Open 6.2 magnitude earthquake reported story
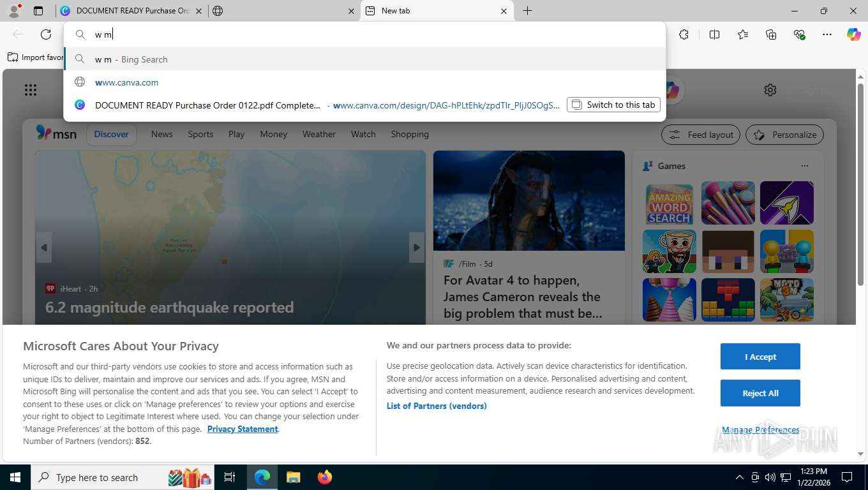868x490 pixels. coord(169,308)
